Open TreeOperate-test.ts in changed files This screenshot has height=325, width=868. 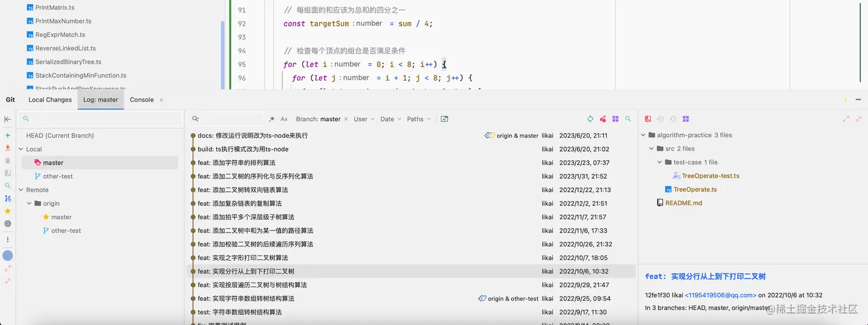tap(710, 176)
